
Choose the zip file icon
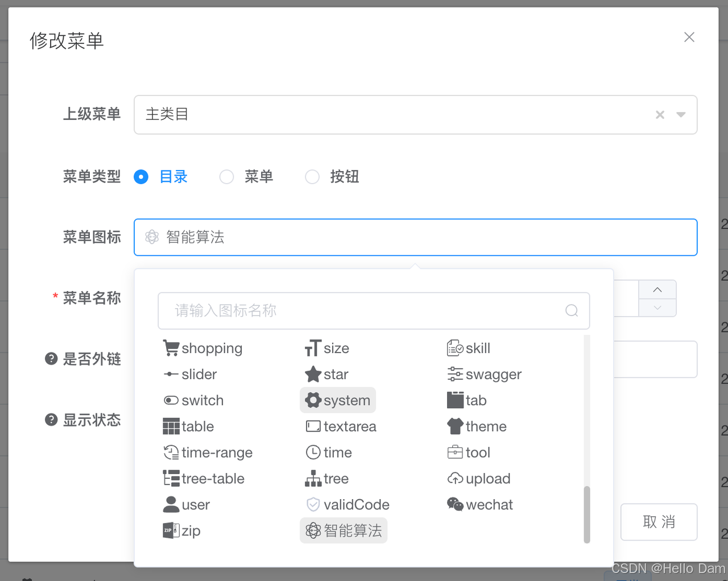181,530
